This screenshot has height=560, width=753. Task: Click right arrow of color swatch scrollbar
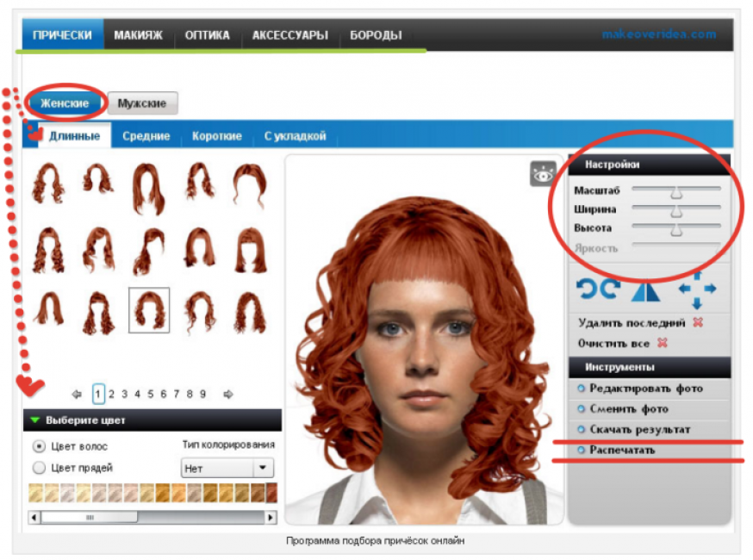click(271, 518)
